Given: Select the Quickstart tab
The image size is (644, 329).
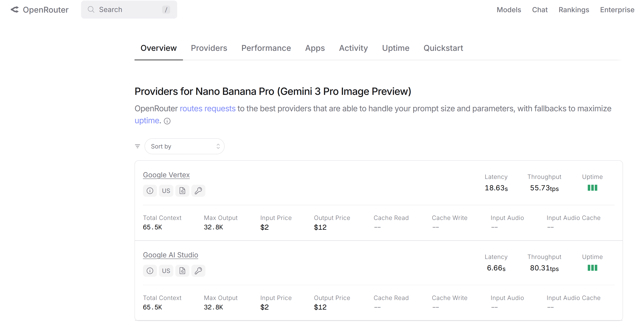Looking at the screenshot, I should point(443,48).
